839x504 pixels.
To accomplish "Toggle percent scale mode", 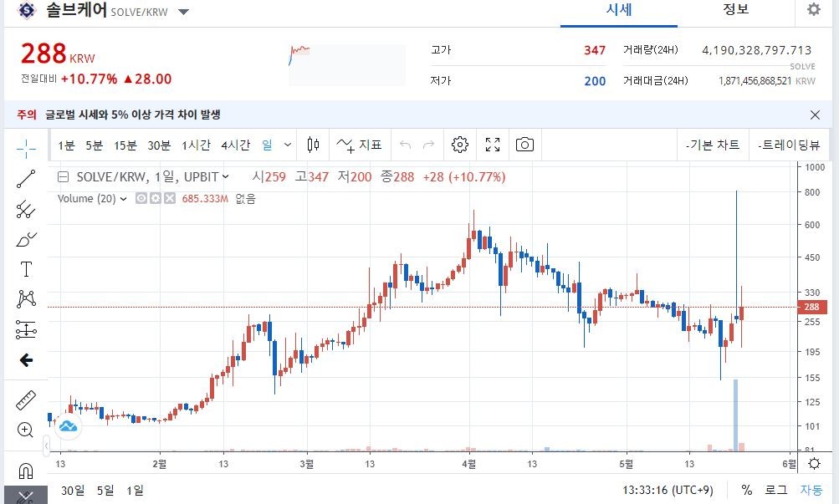I will pyautogui.click(x=746, y=490).
